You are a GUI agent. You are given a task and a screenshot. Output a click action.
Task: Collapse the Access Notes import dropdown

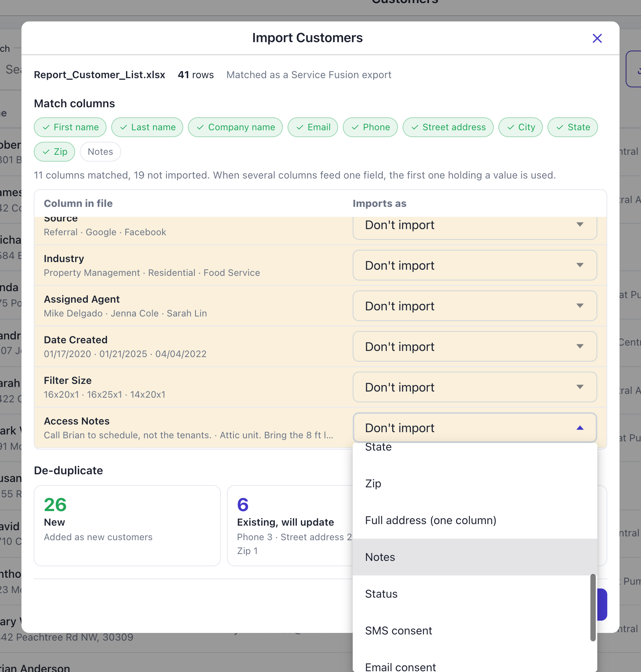(x=475, y=428)
